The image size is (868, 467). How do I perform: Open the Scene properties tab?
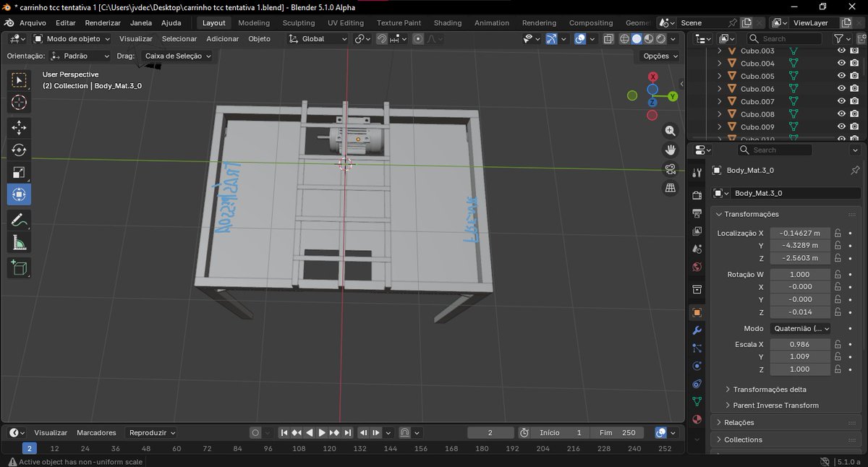697,249
